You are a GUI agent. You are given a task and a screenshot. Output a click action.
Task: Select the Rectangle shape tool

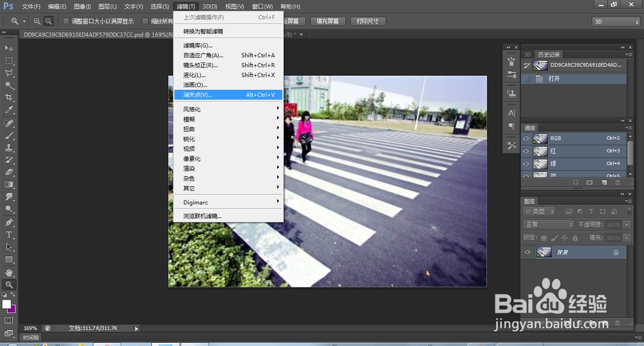(8, 260)
